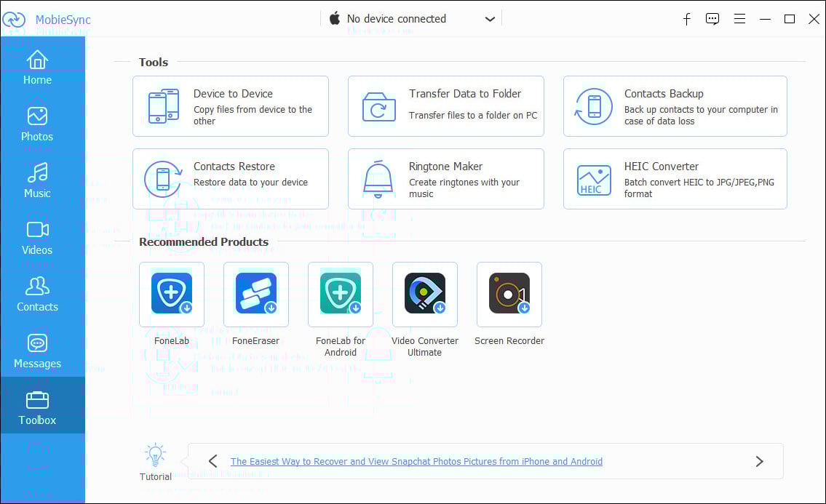Image resolution: width=826 pixels, height=504 pixels.
Task: Show the next tutorial article
Action: coord(759,461)
